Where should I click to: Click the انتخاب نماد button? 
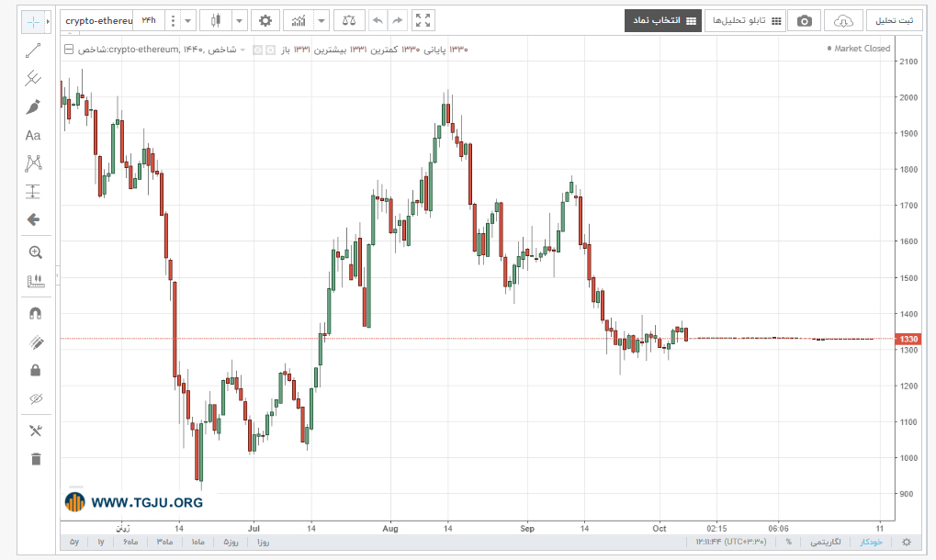click(663, 21)
